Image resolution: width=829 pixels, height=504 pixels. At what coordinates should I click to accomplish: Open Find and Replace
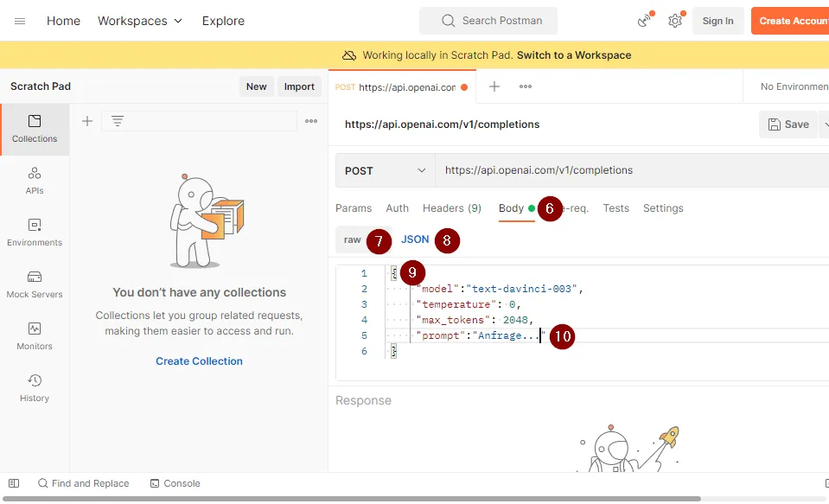(83, 483)
